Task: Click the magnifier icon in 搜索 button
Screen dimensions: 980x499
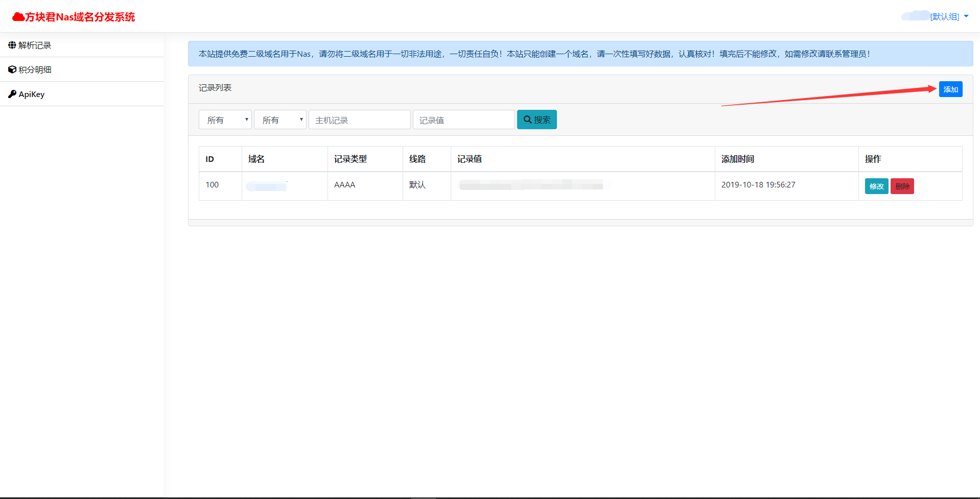Action: click(528, 120)
